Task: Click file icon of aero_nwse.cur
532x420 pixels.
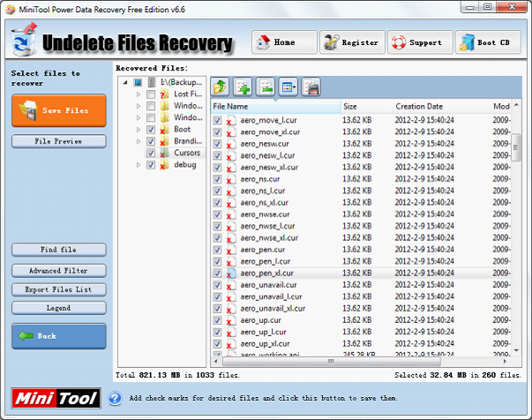Action: coord(231,214)
